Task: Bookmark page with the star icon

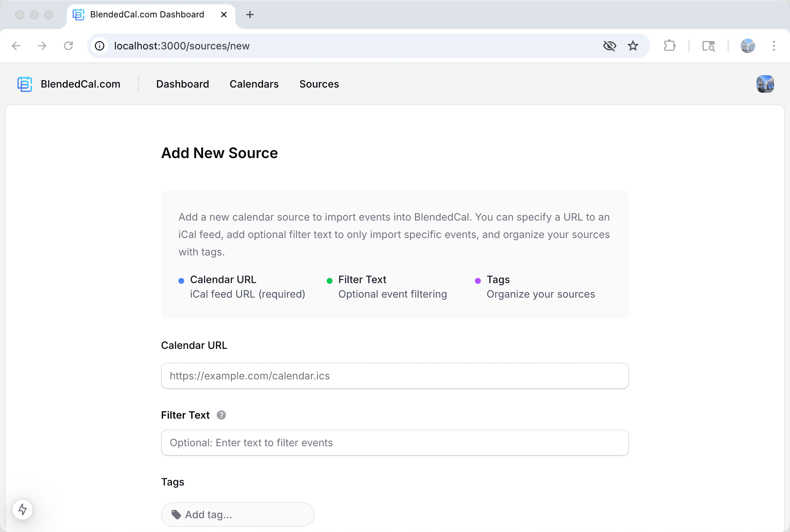Action: [x=633, y=46]
